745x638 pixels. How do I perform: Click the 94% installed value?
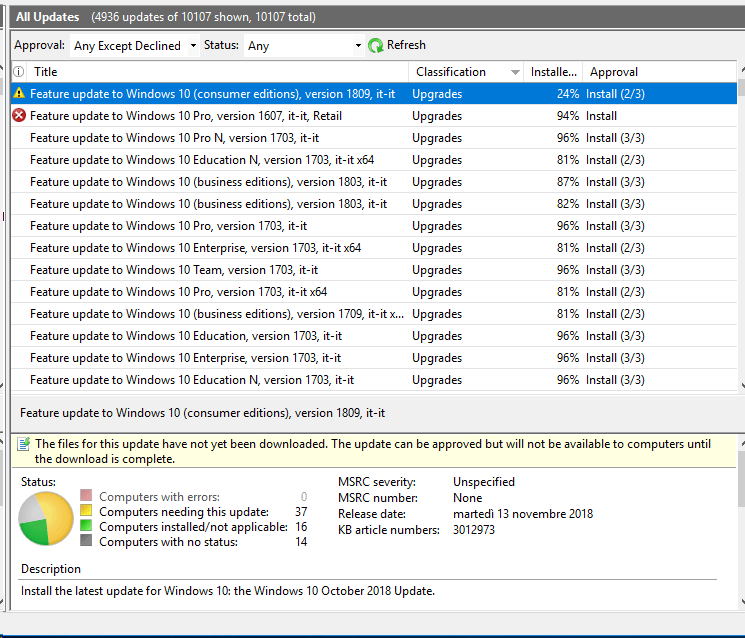568,116
